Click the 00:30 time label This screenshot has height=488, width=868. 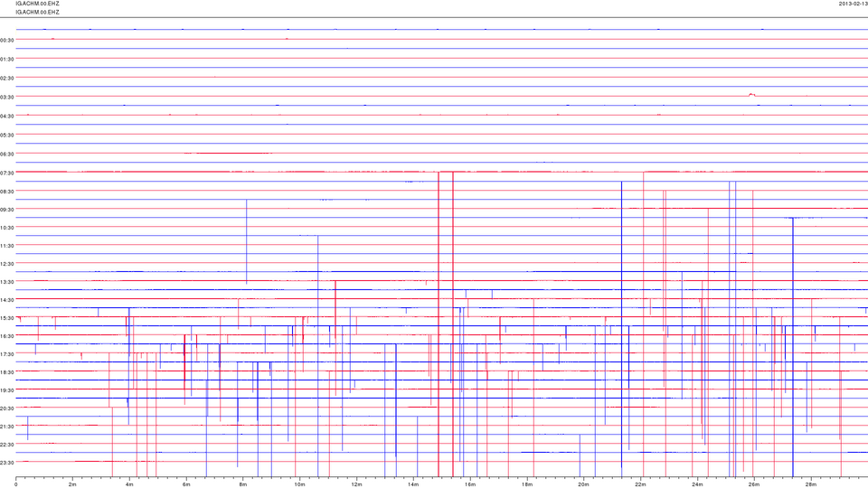[6, 40]
